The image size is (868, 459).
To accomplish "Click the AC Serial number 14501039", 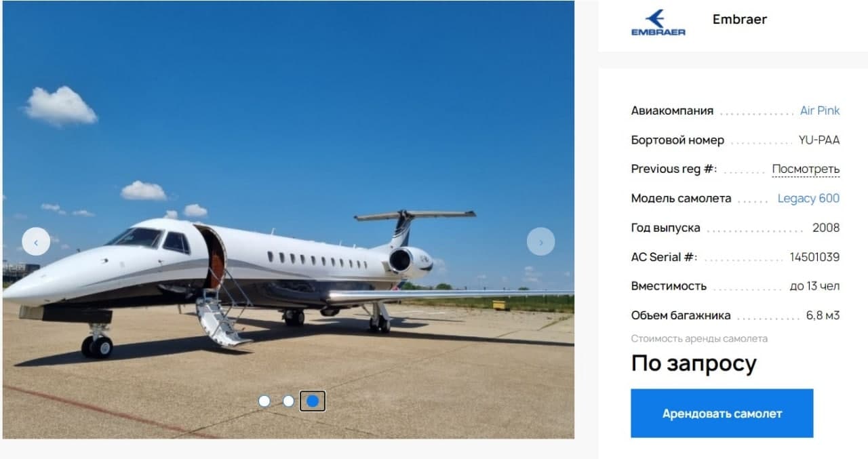I will pos(814,257).
